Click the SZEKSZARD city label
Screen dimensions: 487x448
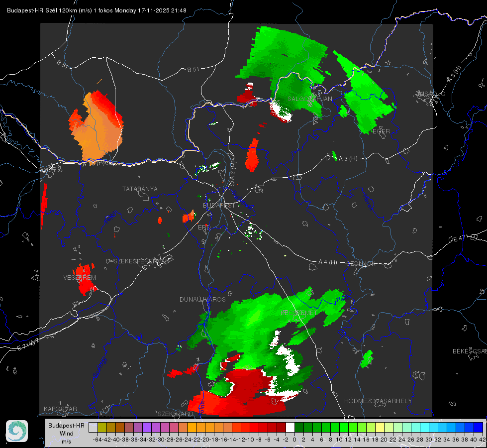click(176, 414)
